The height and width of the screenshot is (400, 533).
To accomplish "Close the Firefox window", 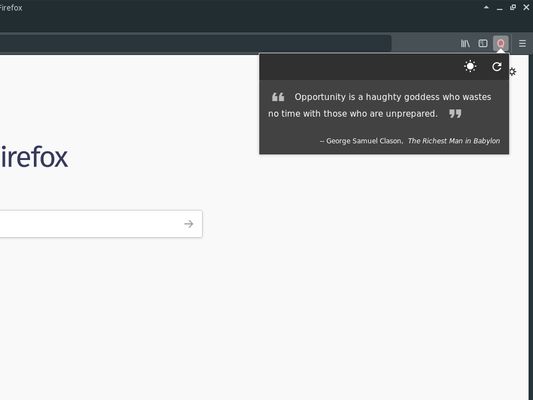I will point(526,7).
